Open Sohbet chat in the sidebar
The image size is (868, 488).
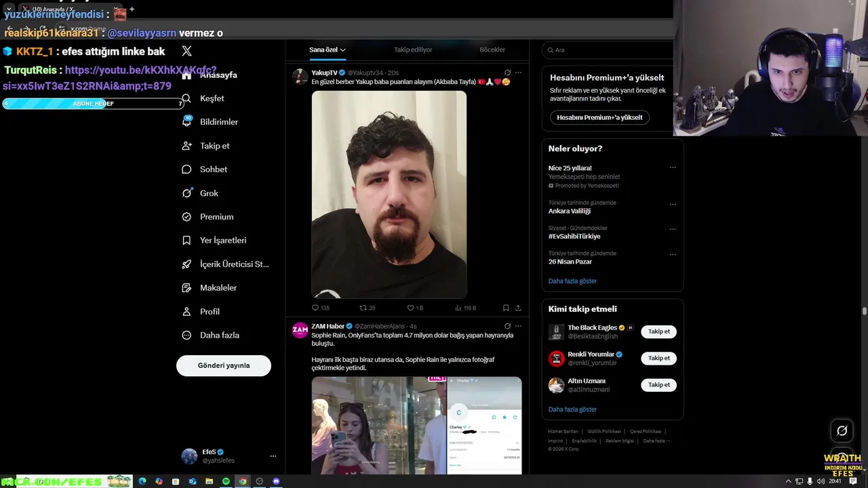coord(205,169)
